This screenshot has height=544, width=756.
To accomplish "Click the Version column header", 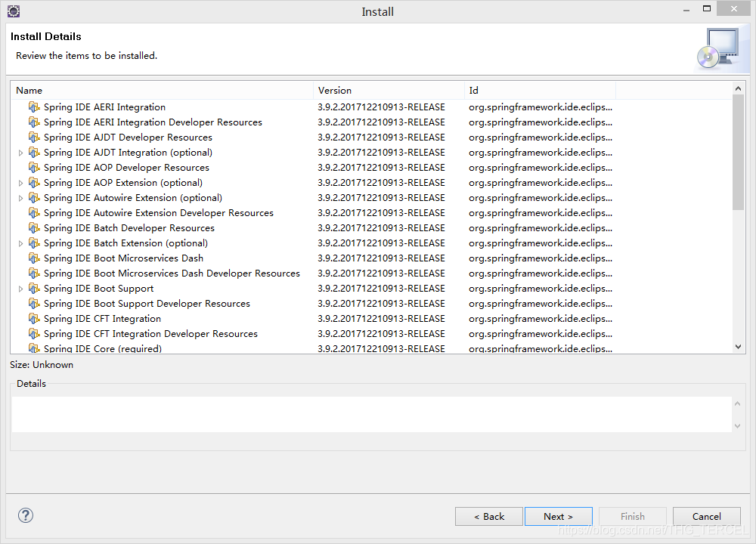I will click(x=389, y=90).
